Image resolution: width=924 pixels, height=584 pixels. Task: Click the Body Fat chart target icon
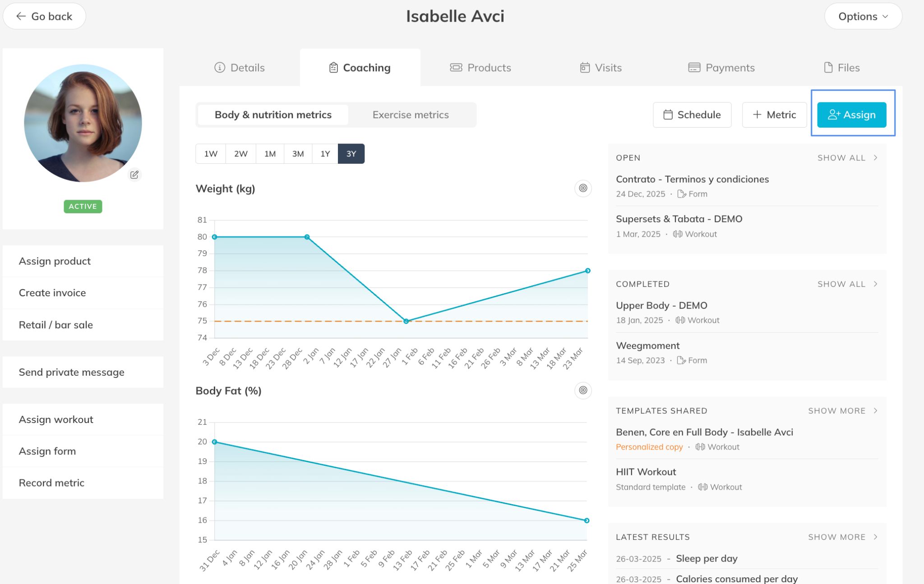click(x=583, y=390)
